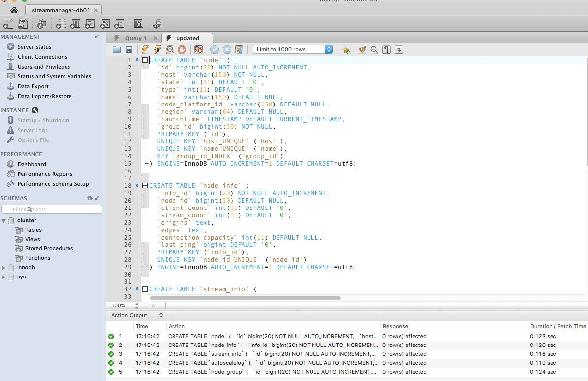588x381 pixels.
Task: Toggle display of invisible characters
Action: pos(386,49)
